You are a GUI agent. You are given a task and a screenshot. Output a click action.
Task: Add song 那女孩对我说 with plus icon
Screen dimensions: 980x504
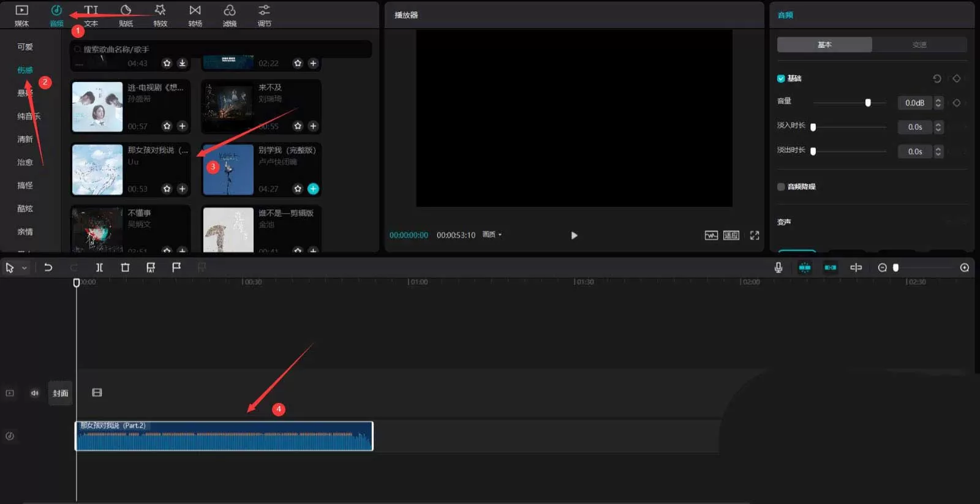point(182,189)
